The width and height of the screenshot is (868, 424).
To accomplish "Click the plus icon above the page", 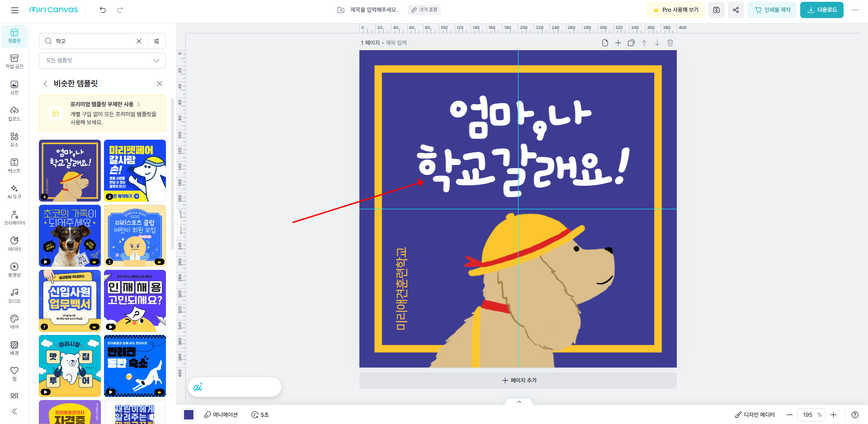I will tap(618, 43).
